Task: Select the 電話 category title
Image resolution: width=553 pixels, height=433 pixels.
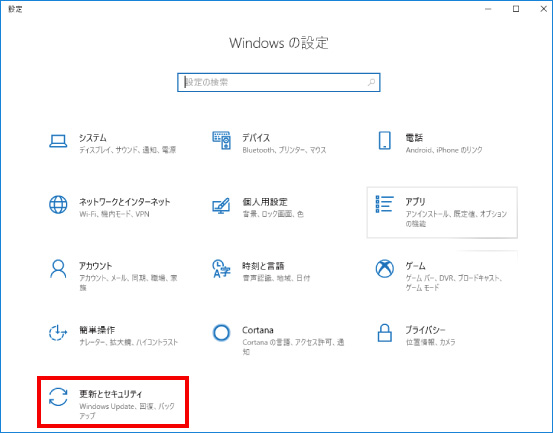Action: point(414,138)
